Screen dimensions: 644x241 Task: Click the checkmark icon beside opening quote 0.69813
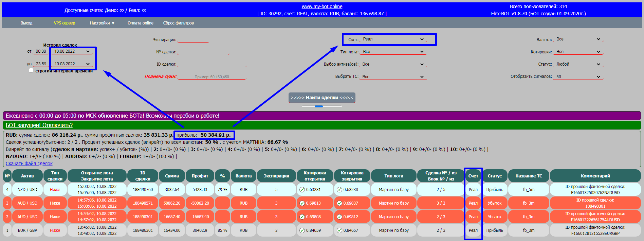tap(302, 203)
